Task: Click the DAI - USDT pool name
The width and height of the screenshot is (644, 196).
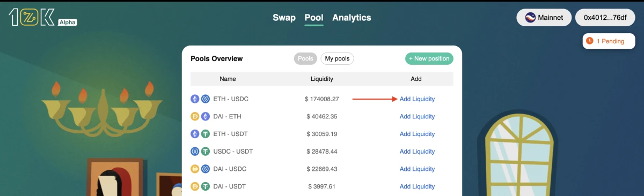Action: (229, 186)
